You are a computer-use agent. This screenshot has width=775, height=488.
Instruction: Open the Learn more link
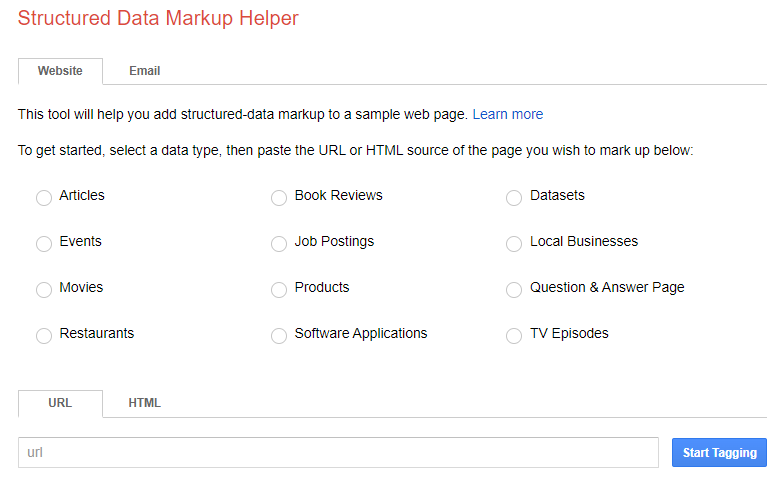click(508, 114)
